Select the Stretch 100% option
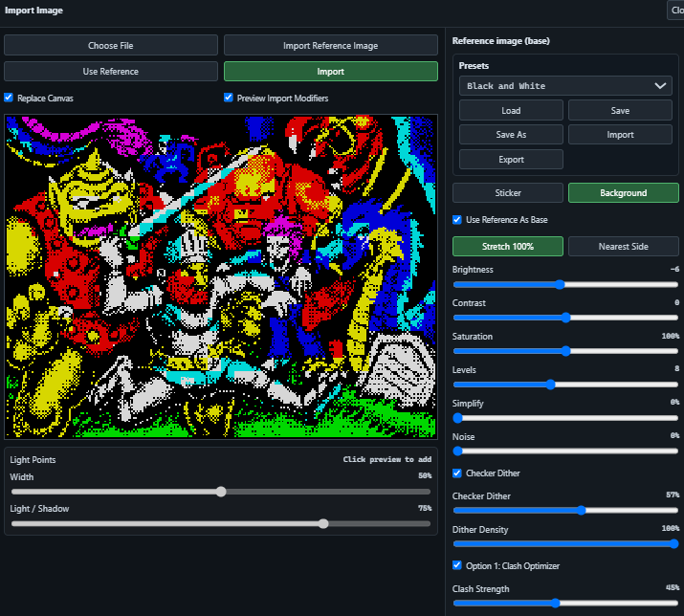Screen dimensions: 684x616 (x=508, y=247)
